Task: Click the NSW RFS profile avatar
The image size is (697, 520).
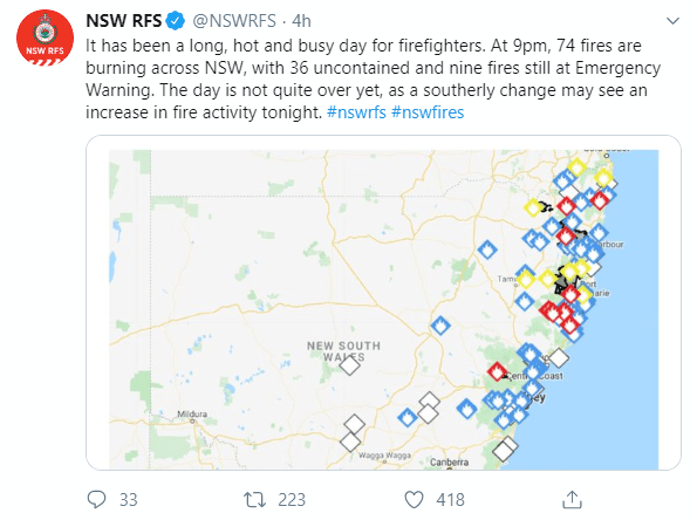Action: click(x=44, y=38)
